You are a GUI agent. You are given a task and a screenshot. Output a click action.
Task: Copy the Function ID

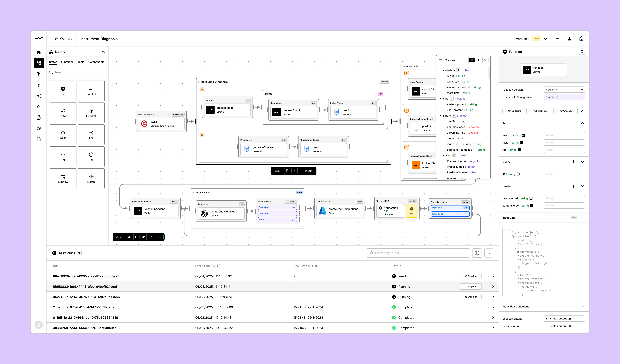point(540,111)
